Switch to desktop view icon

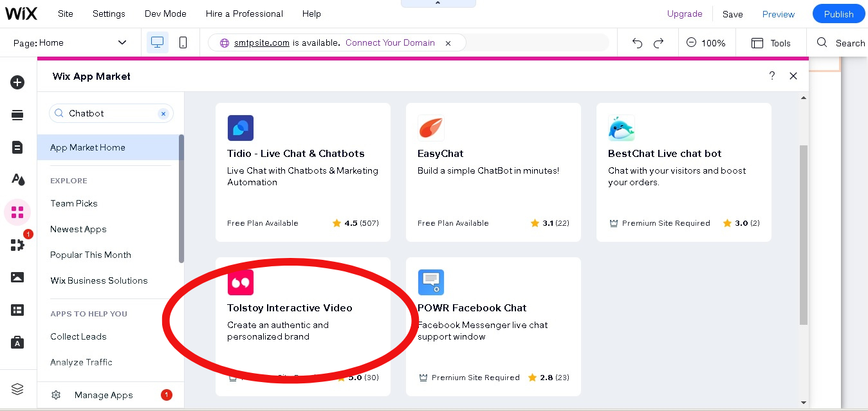(157, 42)
